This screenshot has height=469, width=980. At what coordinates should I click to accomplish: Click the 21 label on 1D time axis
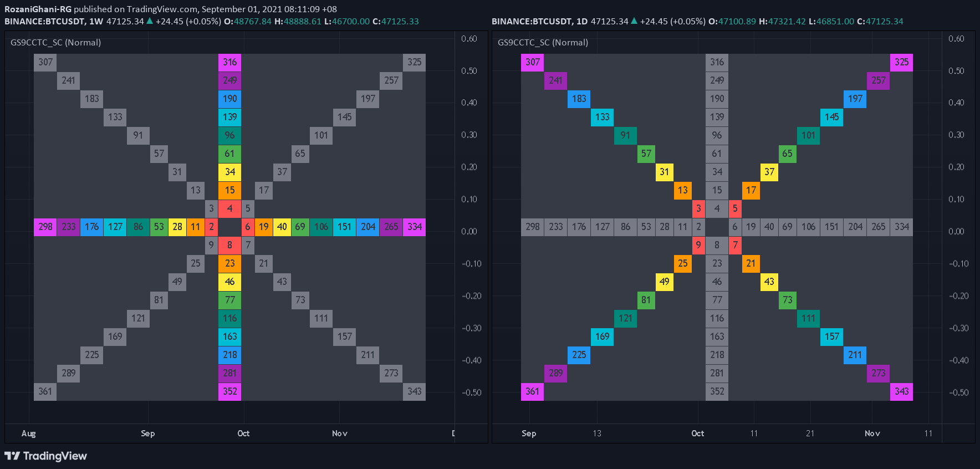point(810,434)
